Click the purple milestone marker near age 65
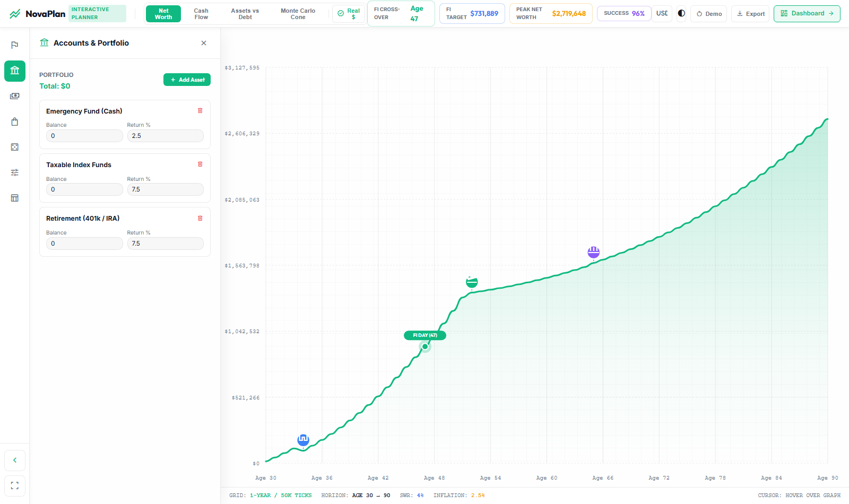The image size is (849, 504). pyautogui.click(x=593, y=252)
